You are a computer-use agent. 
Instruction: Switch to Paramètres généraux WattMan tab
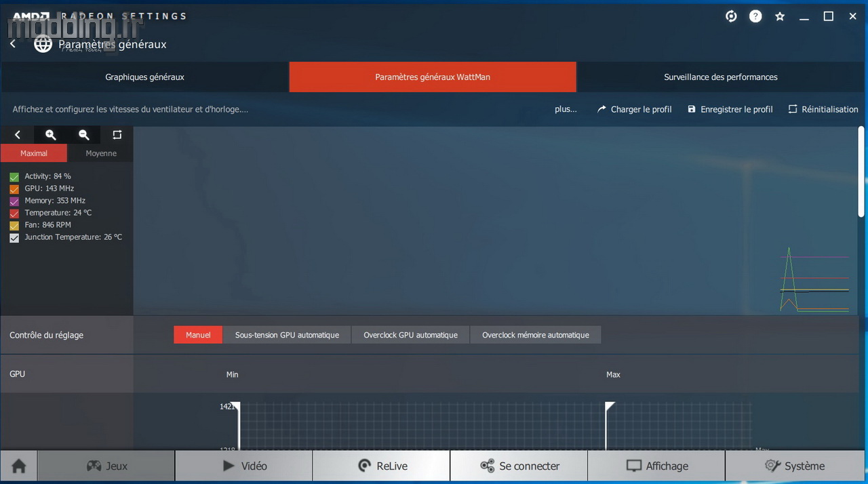433,77
